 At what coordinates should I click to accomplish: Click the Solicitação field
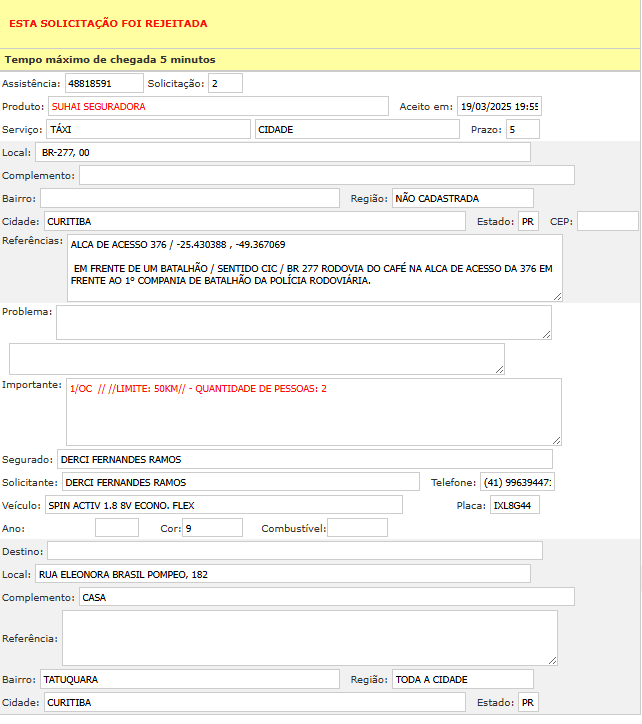click(x=225, y=83)
